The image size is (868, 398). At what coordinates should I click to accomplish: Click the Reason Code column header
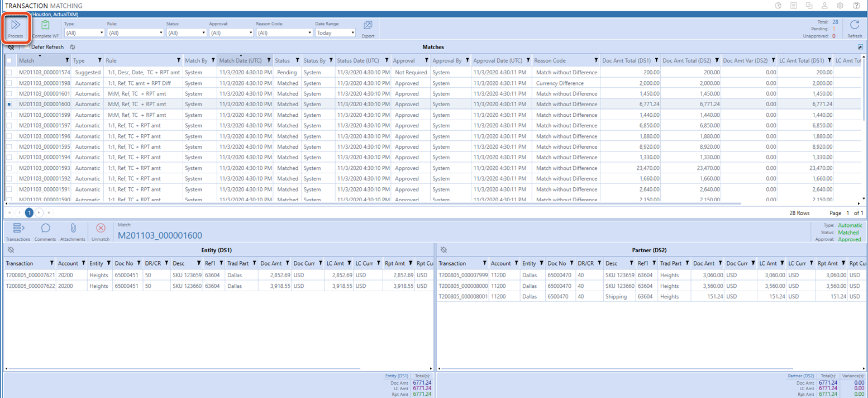tap(550, 61)
